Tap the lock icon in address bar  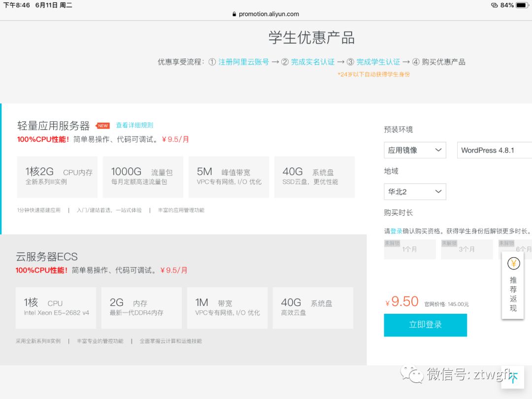click(x=234, y=14)
